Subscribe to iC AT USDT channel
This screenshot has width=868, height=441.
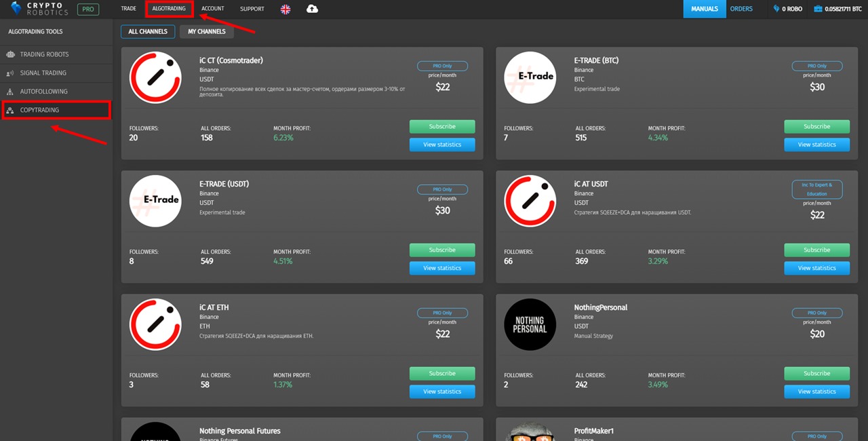pyautogui.click(x=817, y=250)
